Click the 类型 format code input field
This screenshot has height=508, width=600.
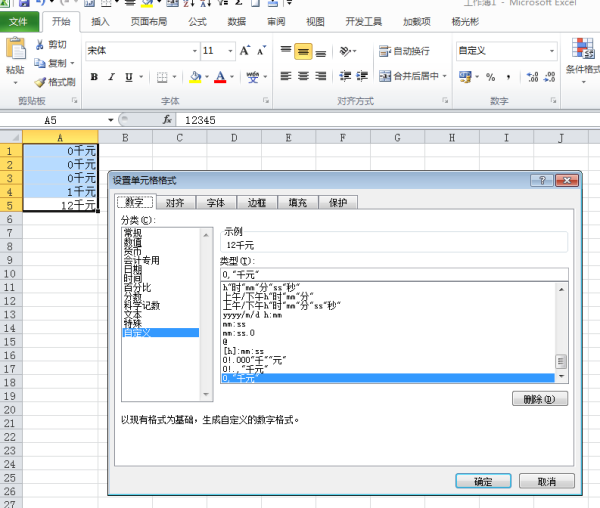click(394, 274)
